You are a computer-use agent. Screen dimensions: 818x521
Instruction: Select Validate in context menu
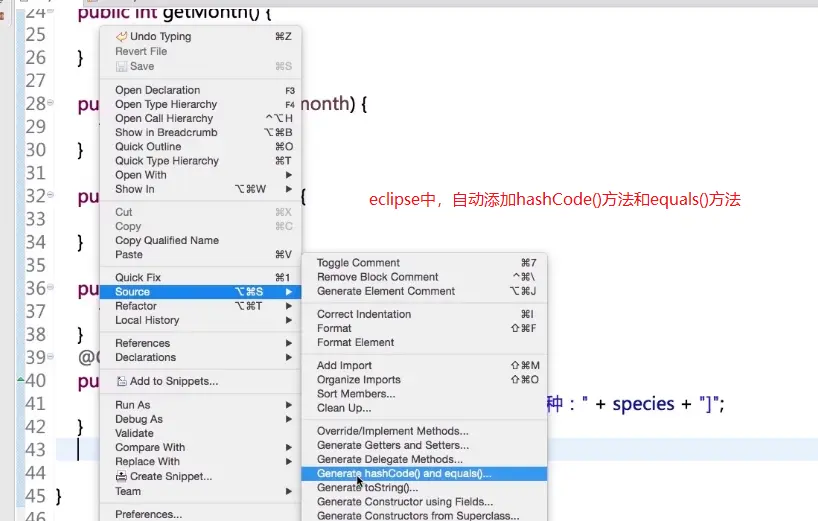coord(200,433)
